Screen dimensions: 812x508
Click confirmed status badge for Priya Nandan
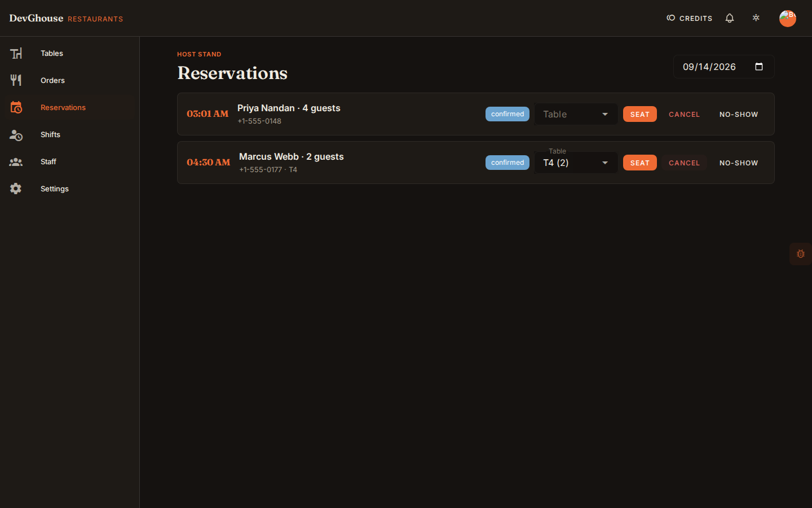(x=507, y=114)
